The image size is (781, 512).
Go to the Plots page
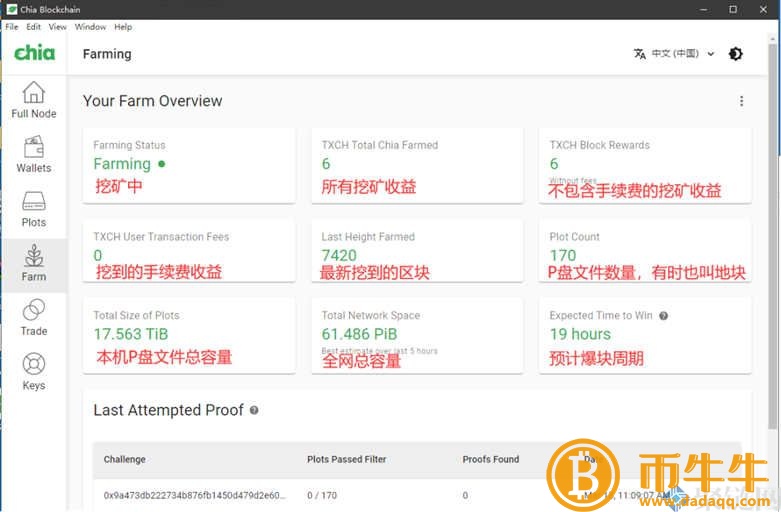pos(34,209)
